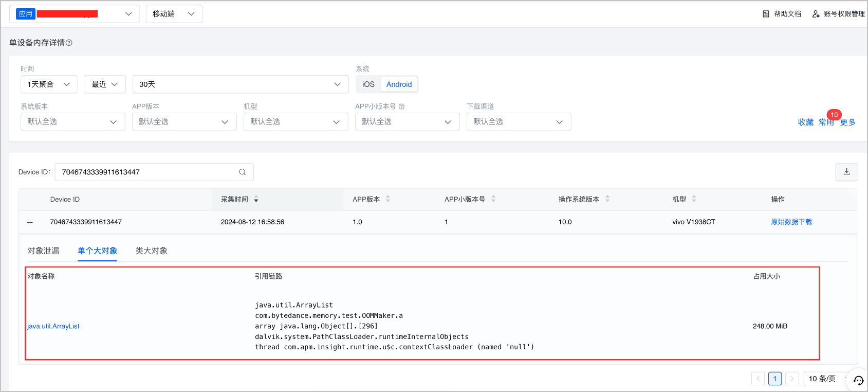
Task: Open 账号权限管理 account permissions
Action: [x=839, y=14]
